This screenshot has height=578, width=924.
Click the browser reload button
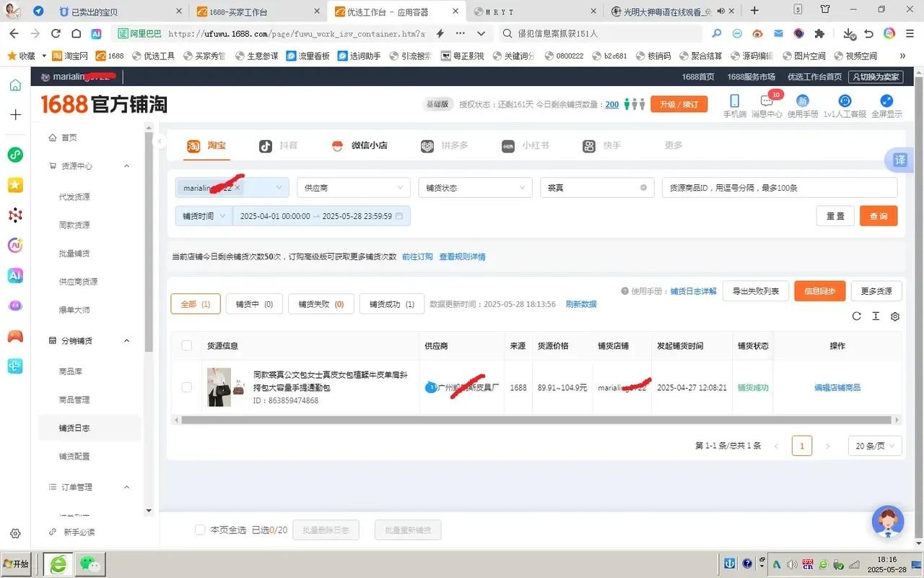tap(56, 33)
